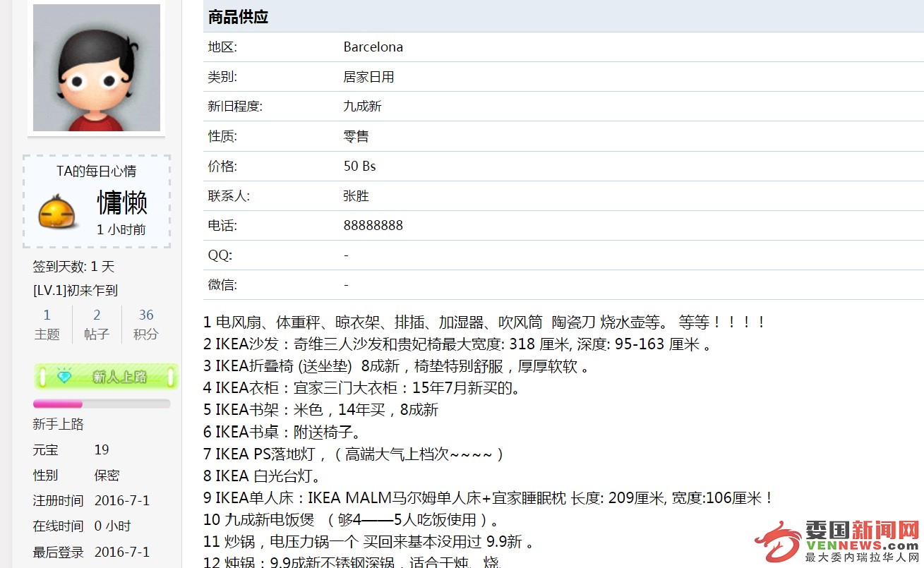924x568 pixels.
Task: Select the mood text 慵懒
Action: 122,203
